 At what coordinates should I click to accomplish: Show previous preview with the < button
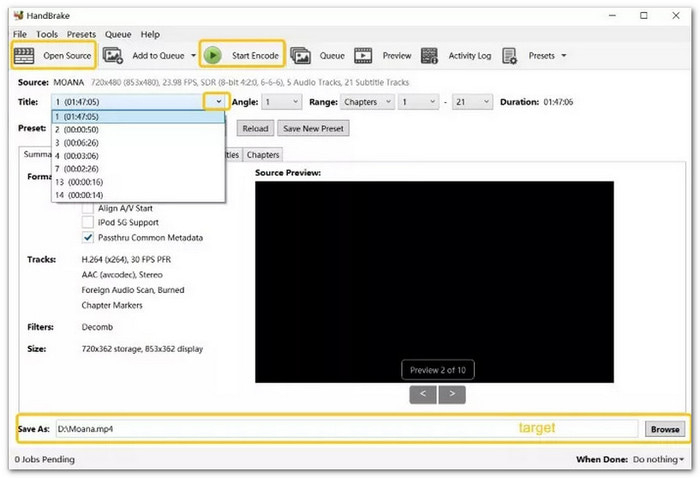[x=423, y=395]
